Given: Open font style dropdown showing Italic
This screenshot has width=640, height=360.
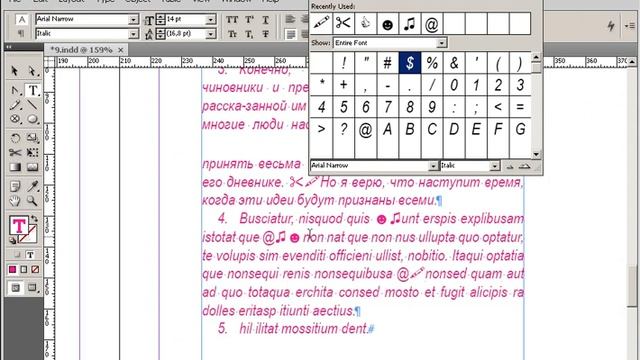Looking at the screenshot, I should tap(133, 33).
